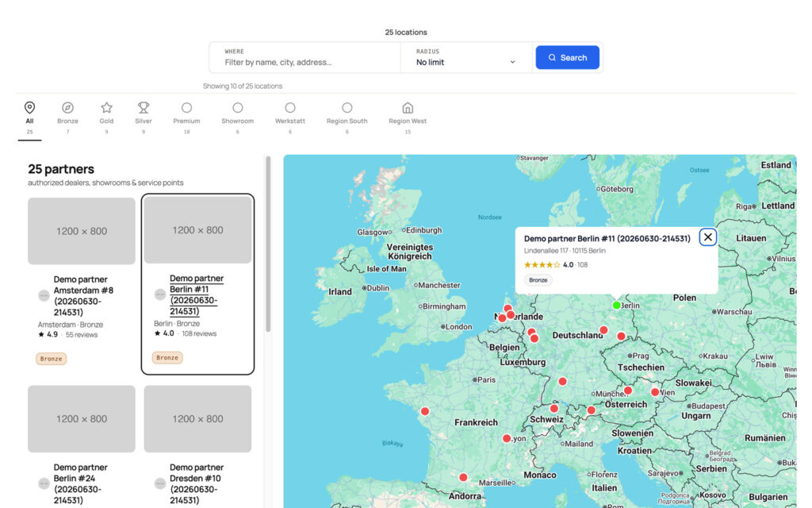Click Dresden #10 card image placeholder

(x=197, y=418)
